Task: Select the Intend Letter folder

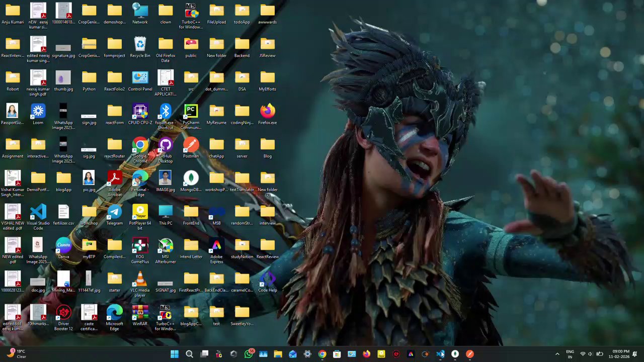Action: point(191,248)
